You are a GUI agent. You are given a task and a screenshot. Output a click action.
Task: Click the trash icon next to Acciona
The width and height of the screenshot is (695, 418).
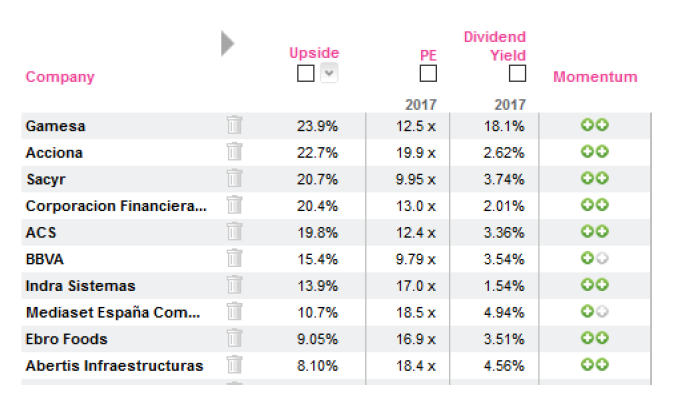click(x=234, y=152)
